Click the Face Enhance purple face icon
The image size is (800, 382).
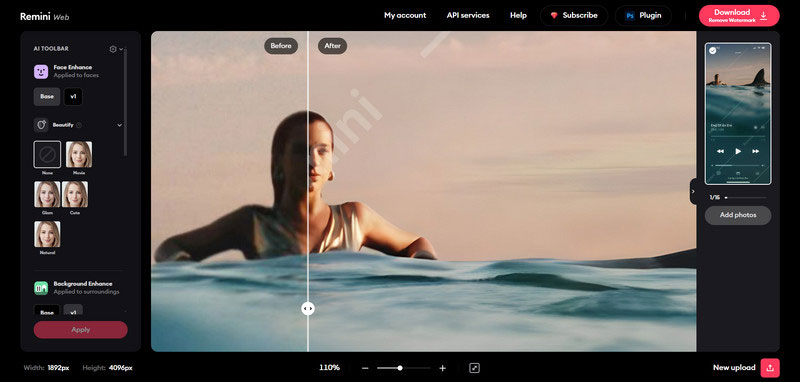41,71
